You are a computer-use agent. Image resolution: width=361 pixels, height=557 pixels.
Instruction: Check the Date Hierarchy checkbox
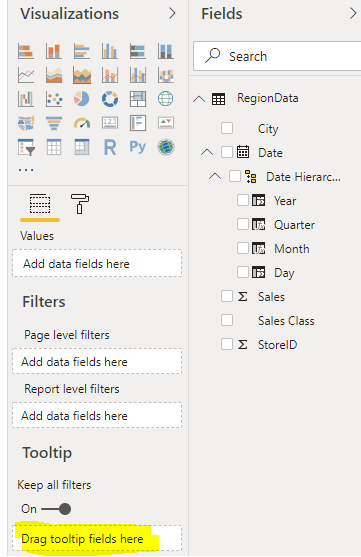[235, 176]
